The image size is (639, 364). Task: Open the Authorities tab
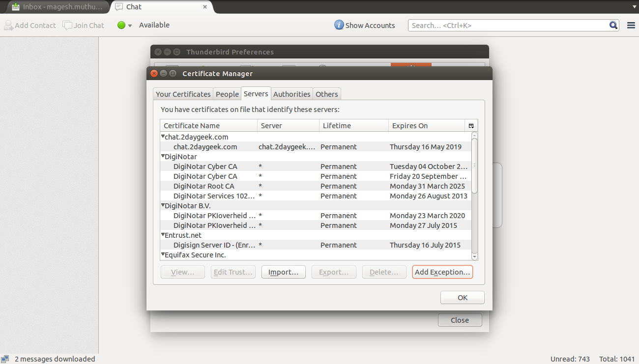click(292, 94)
